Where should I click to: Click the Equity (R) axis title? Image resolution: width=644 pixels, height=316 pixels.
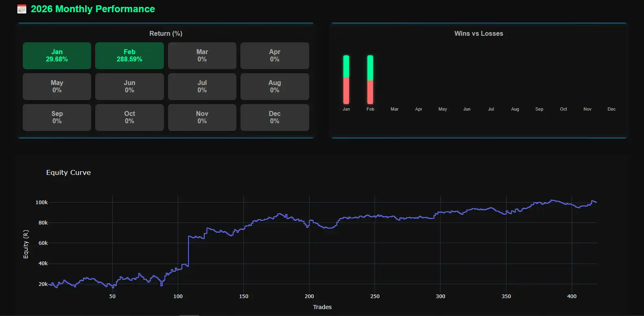click(x=26, y=244)
